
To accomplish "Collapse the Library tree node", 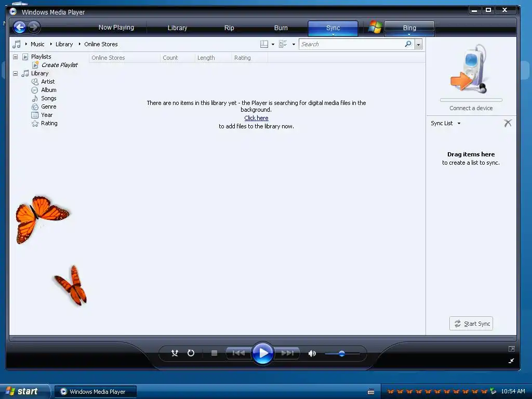I will [15, 73].
